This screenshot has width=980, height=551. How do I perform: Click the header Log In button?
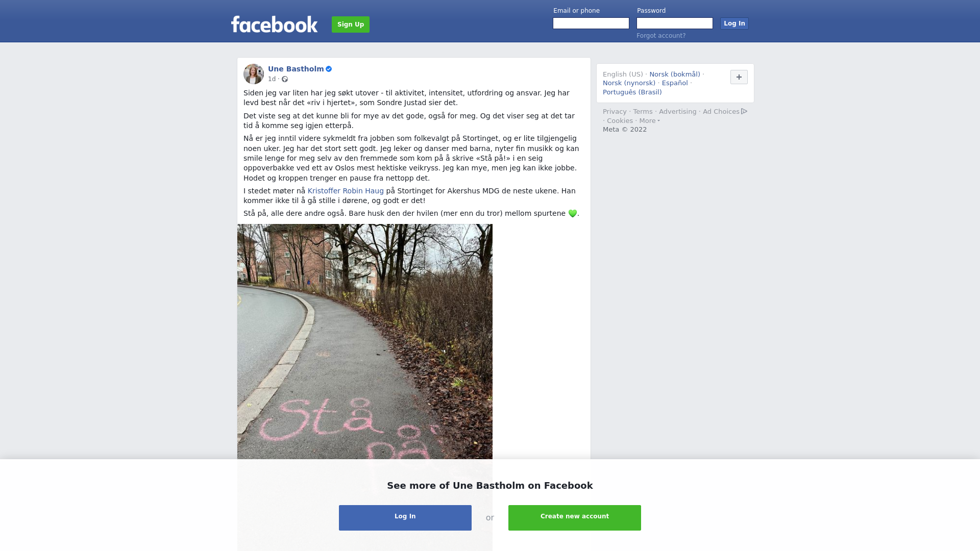[x=734, y=23]
